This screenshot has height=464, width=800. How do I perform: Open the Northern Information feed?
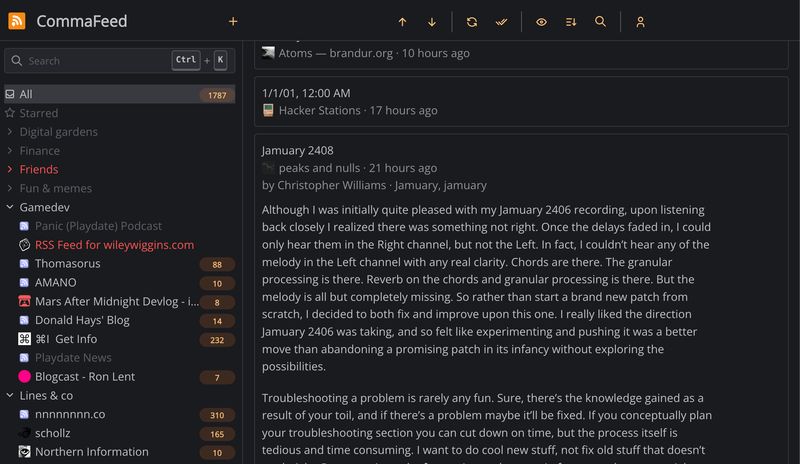point(92,452)
